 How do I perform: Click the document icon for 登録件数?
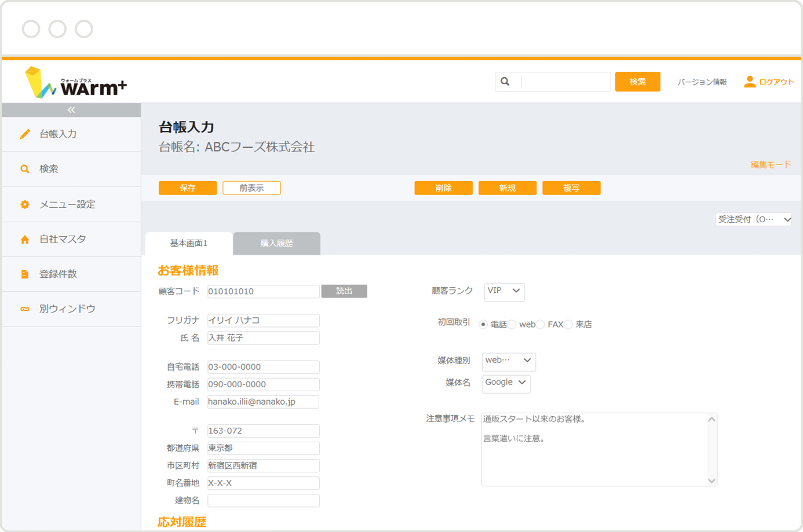coord(25,274)
